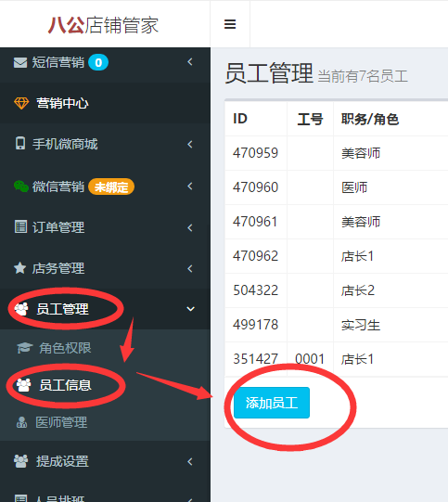Click the diamond icon for 营销中心
This screenshot has width=448, height=502.
pos(21,103)
